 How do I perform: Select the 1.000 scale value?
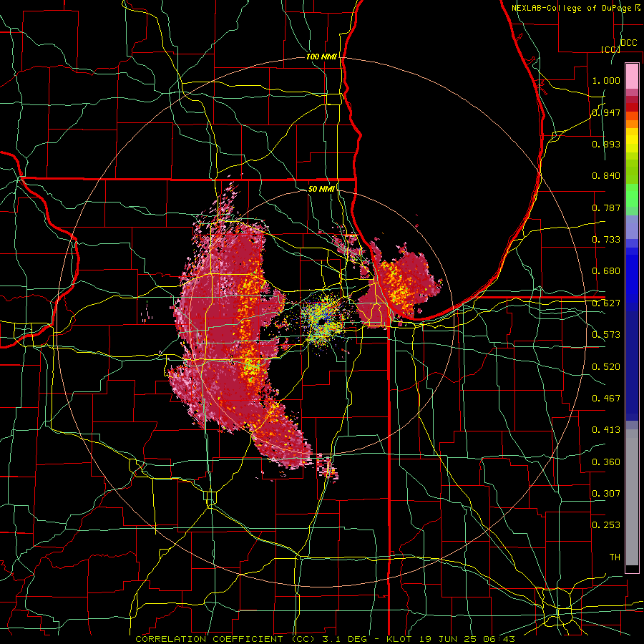(606, 80)
